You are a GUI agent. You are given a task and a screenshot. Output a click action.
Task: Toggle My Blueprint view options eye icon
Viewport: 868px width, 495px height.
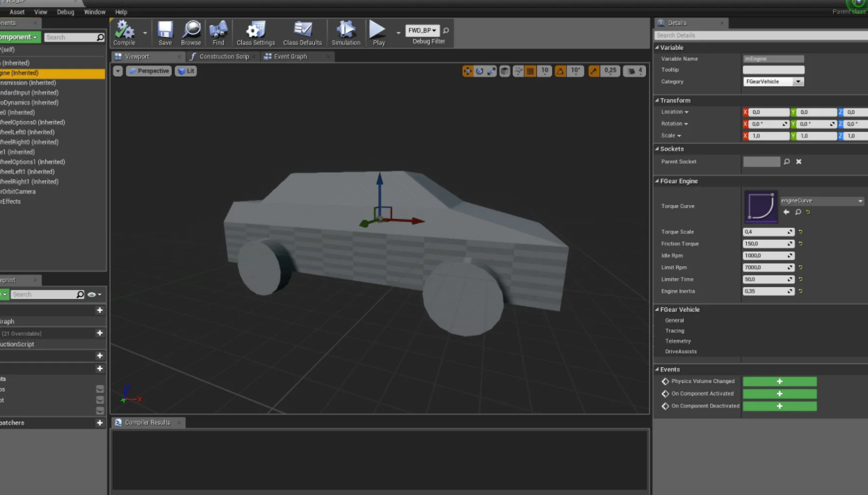pos(95,295)
